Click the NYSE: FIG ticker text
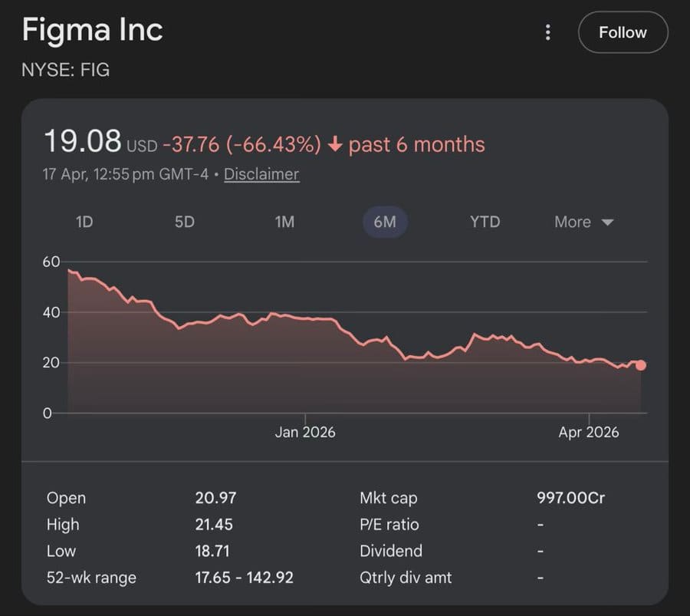The image size is (690, 616). (x=66, y=70)
